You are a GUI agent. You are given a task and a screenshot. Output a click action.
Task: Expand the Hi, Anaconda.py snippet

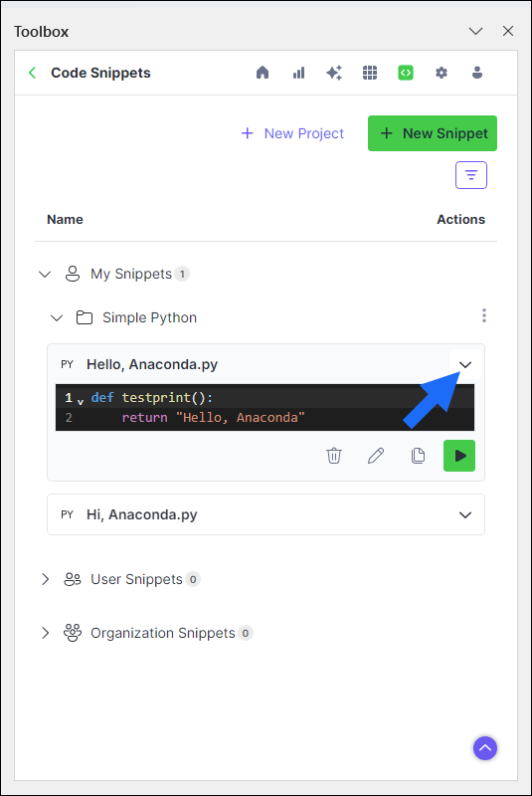click(465, 514)
